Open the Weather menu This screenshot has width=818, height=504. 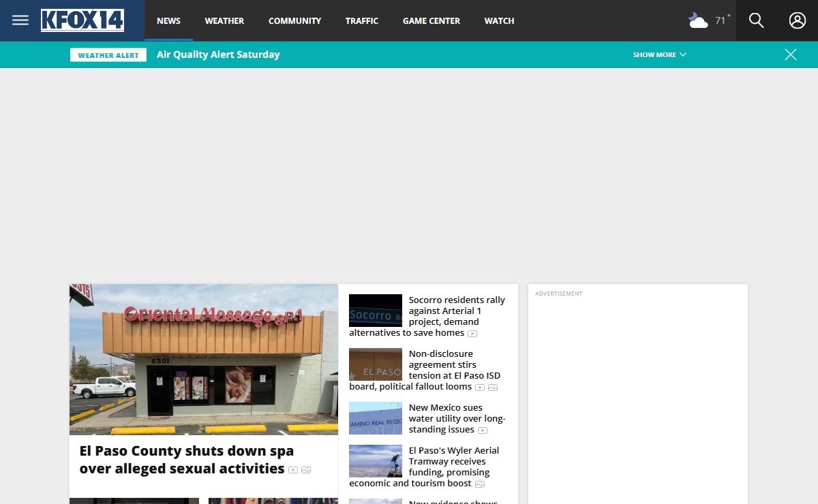pos(224,20)
